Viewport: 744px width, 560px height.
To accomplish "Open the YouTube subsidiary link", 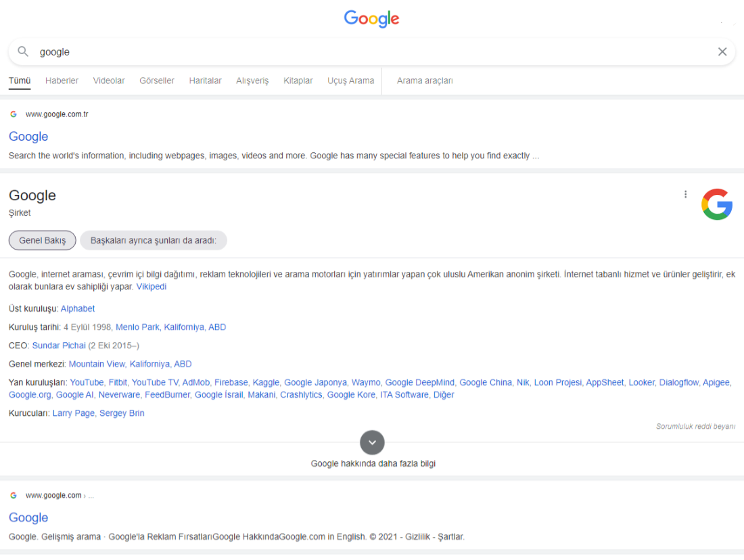I will 87,383.
